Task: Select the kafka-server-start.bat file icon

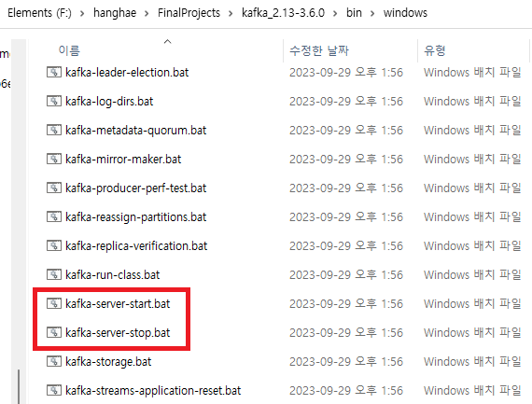Action: (54, 303)
